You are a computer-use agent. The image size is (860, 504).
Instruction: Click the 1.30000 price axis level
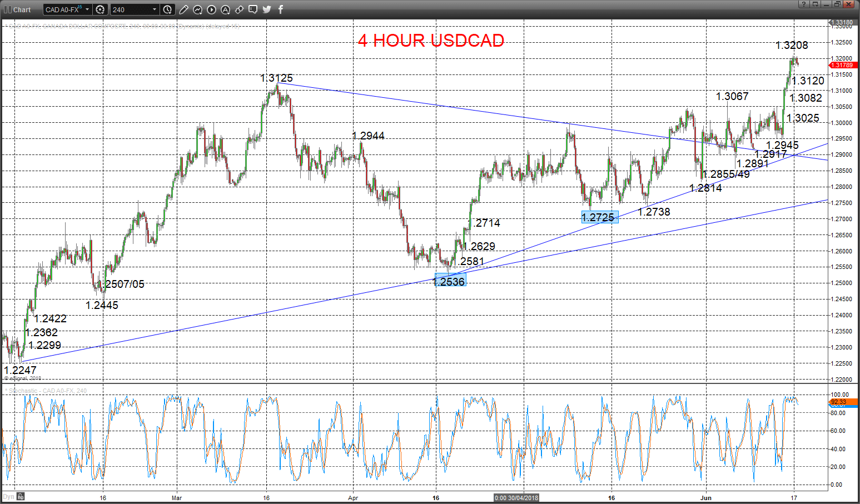pyautogui.click(x=842, y=123)
